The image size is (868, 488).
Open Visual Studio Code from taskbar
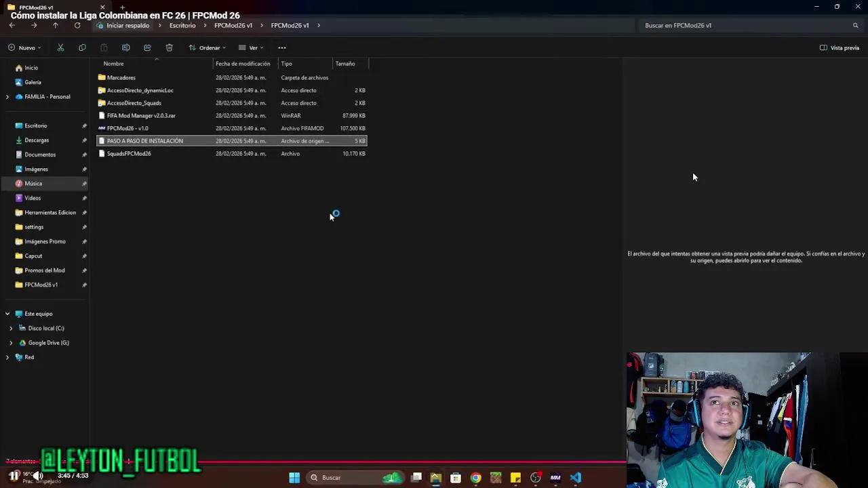coord(575,478)
